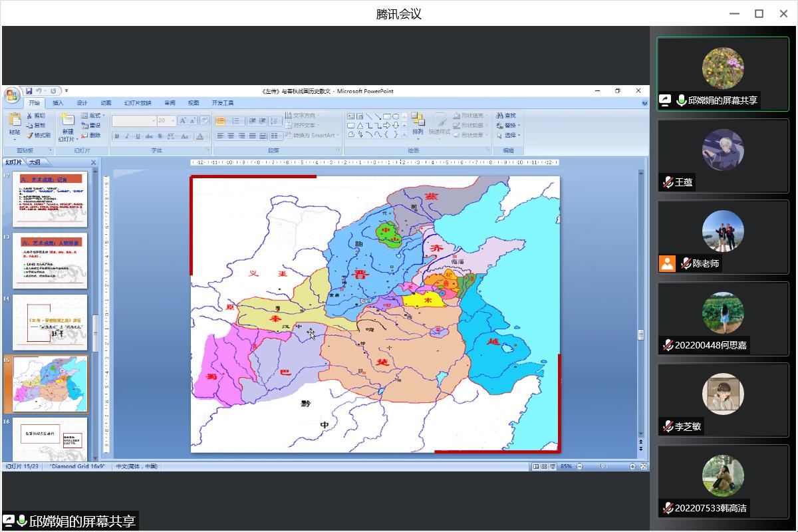Click the Save icon in quick access toolbar
Screen dimensions: 798x532
(29, 91)
